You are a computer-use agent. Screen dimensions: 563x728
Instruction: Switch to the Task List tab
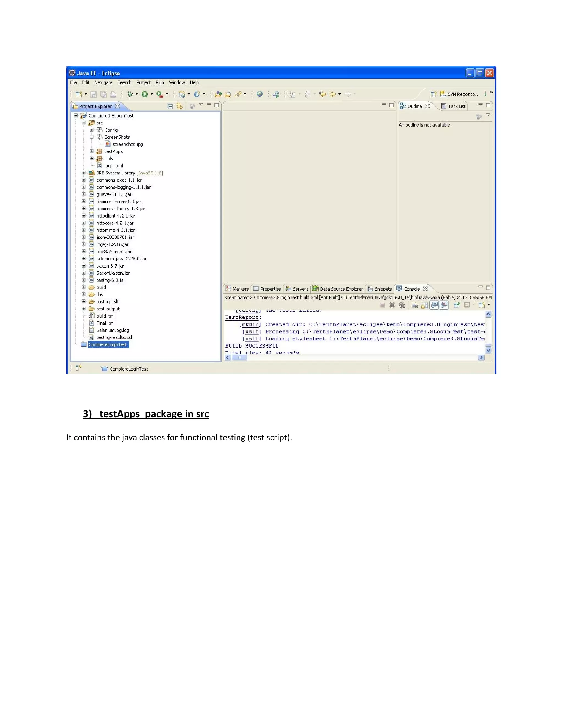coord(453,106)
